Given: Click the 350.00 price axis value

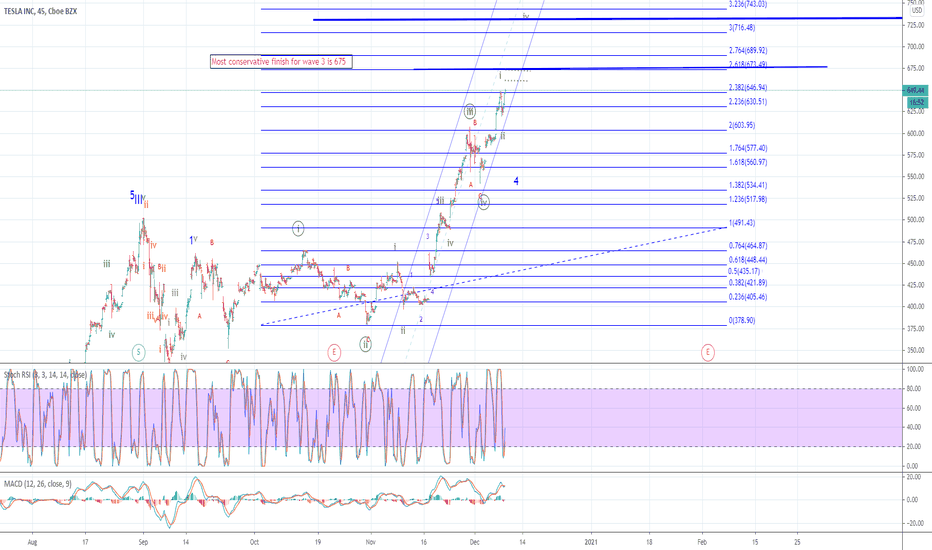Looking at the screenshot, I should 915,350.
